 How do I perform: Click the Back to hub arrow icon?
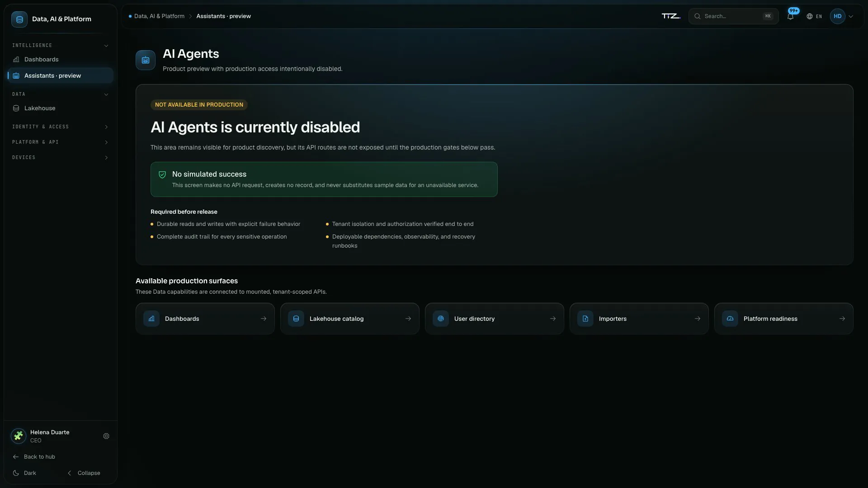point(16,457)
